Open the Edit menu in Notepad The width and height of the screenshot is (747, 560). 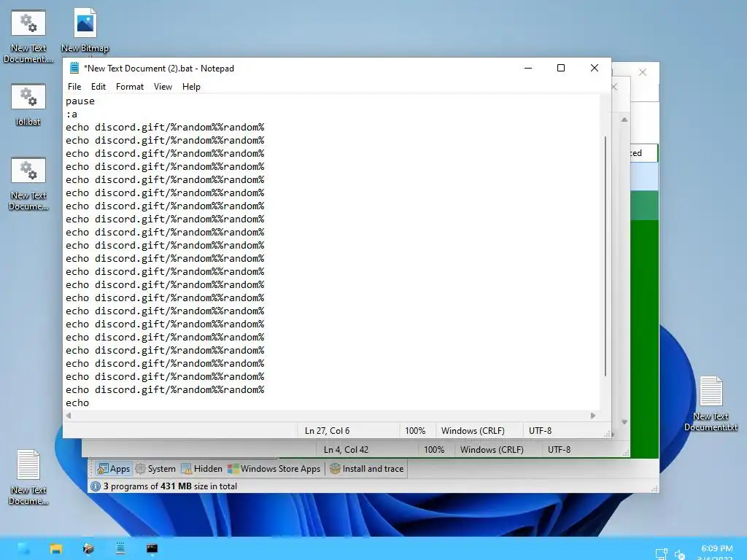pyautogui.click(x=98, y=87)
